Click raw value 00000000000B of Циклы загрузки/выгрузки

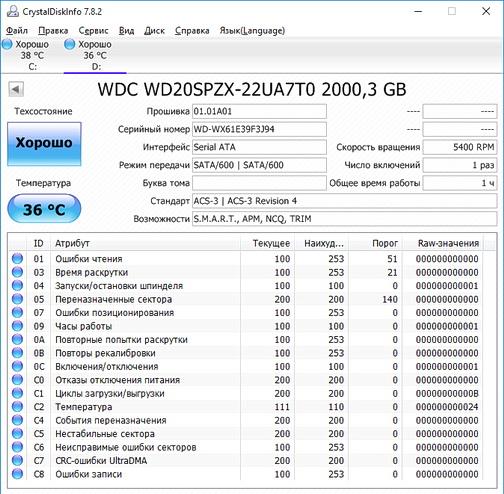[x=447, y=393]
